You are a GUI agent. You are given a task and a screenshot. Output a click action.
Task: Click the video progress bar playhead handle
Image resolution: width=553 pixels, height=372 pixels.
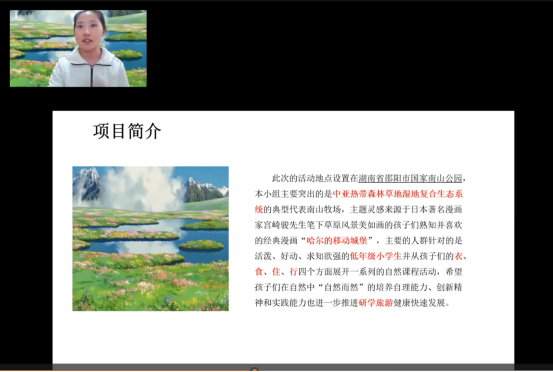click(x=254, y=370)
